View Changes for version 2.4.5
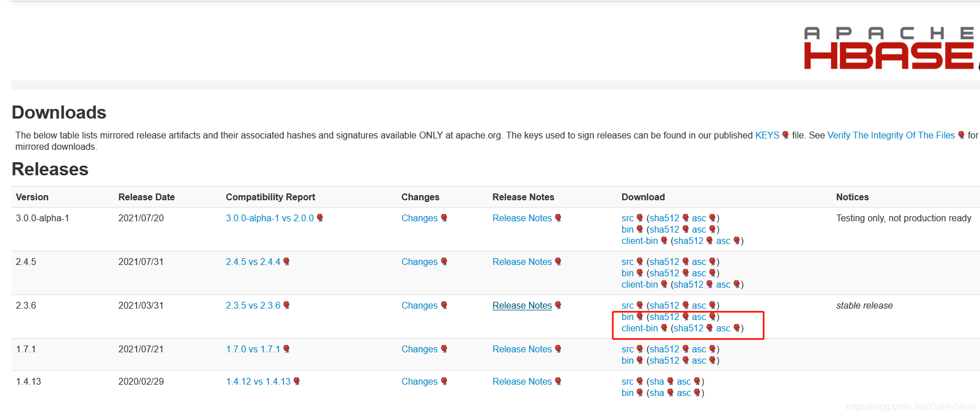 tap(419, 262)
